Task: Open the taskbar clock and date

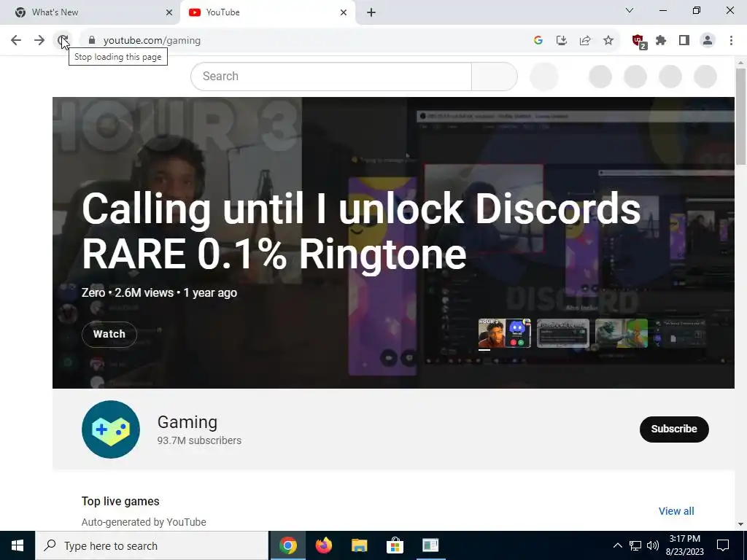Action: [x=684, y=545]
